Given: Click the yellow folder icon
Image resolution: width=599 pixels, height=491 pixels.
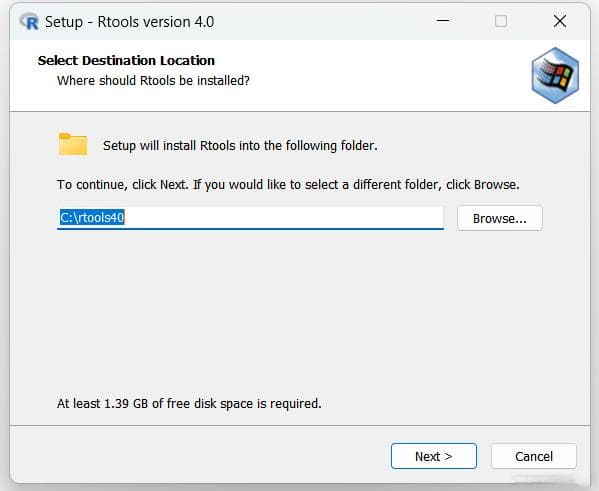Looking at the screenshot, I should 73,144.
